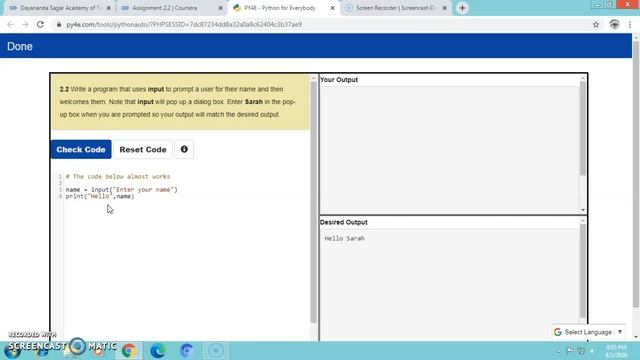Bookmark this page with the star icon
The width and height of the screenshot is (640, 360).
tap(596, 24)
